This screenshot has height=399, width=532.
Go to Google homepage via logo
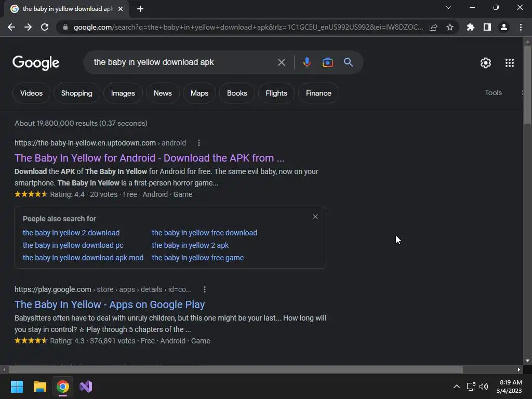point(36,63)
